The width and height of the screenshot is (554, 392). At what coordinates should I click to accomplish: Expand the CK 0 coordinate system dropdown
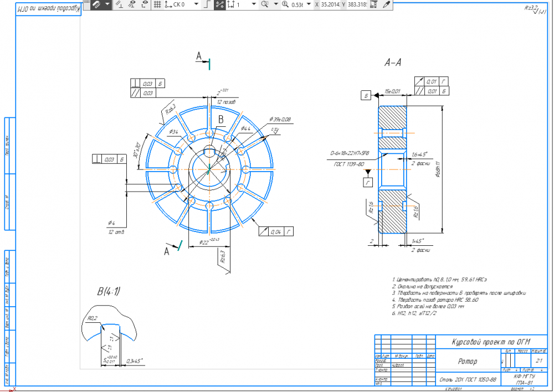pos(195,4)
